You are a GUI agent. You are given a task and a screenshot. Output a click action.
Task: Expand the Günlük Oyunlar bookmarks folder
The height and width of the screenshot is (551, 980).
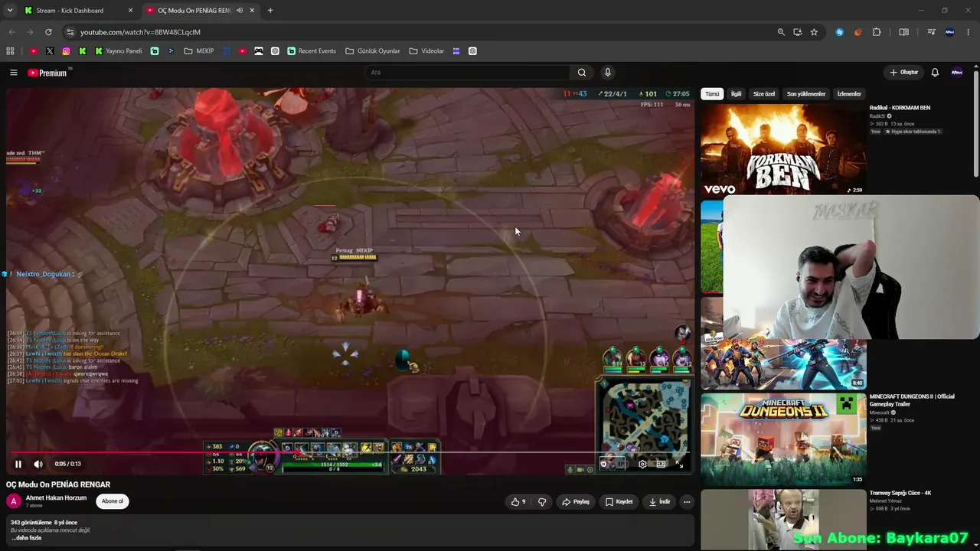click(373, 51)
